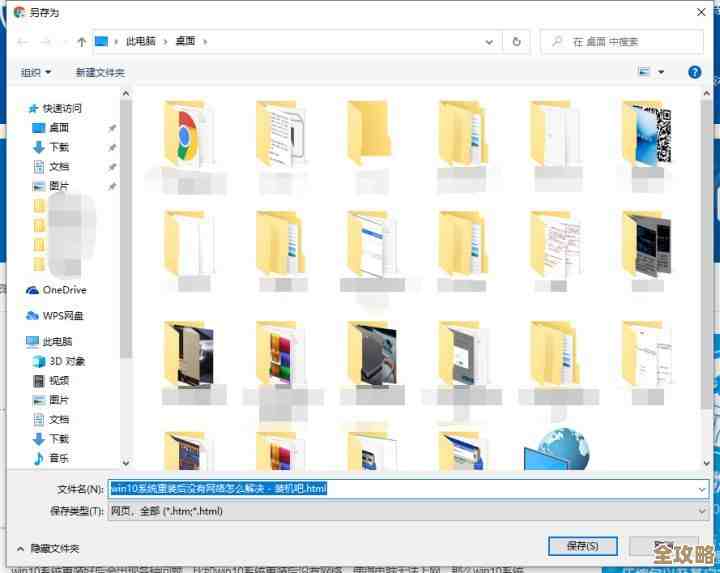Select the folder showing the Chrome logo
720x573 pixels.
(188, 134)
